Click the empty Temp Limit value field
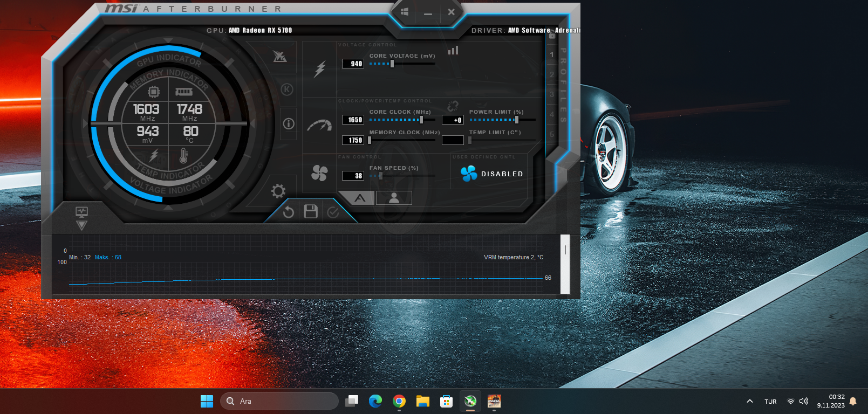 click(x=453, y=140)
